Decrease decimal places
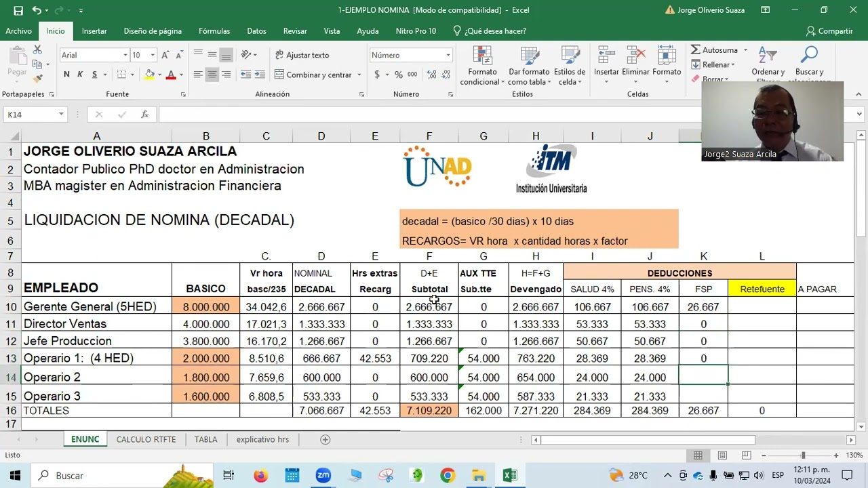The height and width of the screenshot is (488, 868). [x=445, y=75]
